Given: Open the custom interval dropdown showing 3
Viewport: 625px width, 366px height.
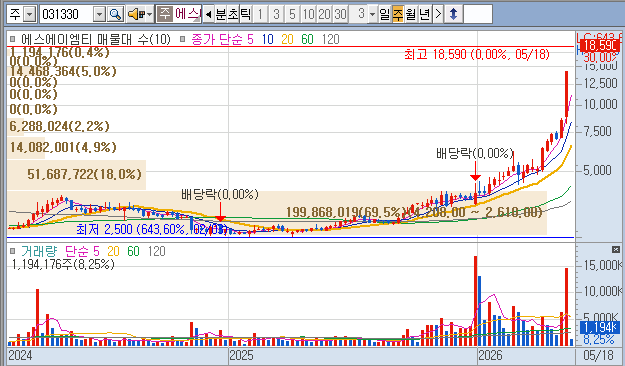Looking at the screenshot, I should (372, 14).
